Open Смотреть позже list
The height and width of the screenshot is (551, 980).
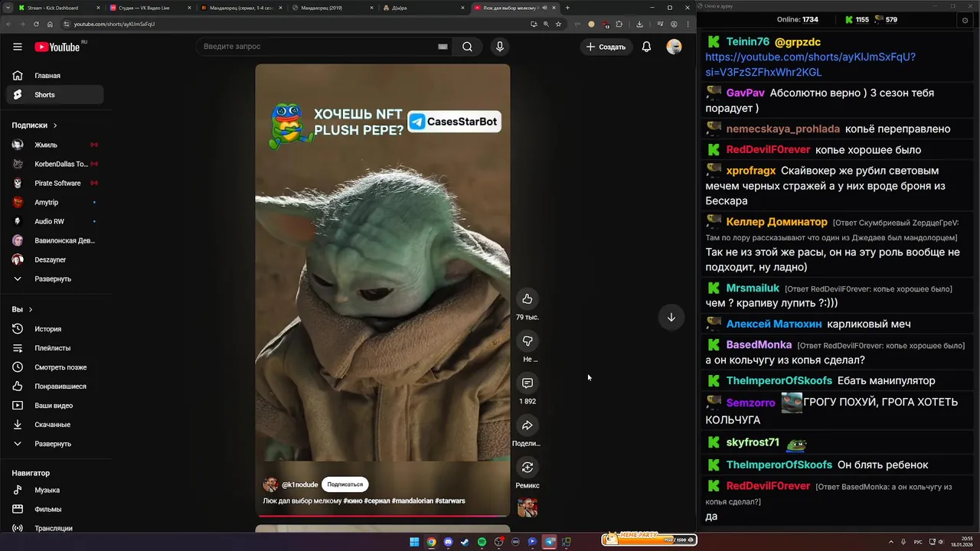[x=54, y=367]
